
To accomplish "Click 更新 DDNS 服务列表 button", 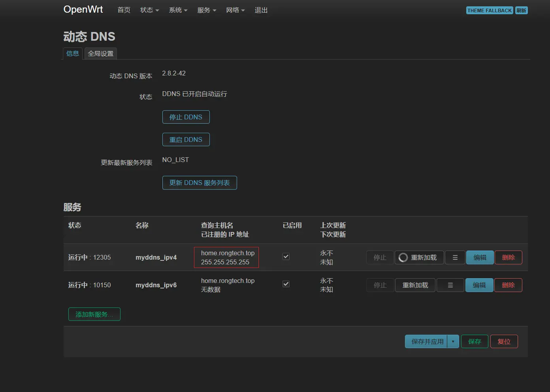I will tap(200, 183).
